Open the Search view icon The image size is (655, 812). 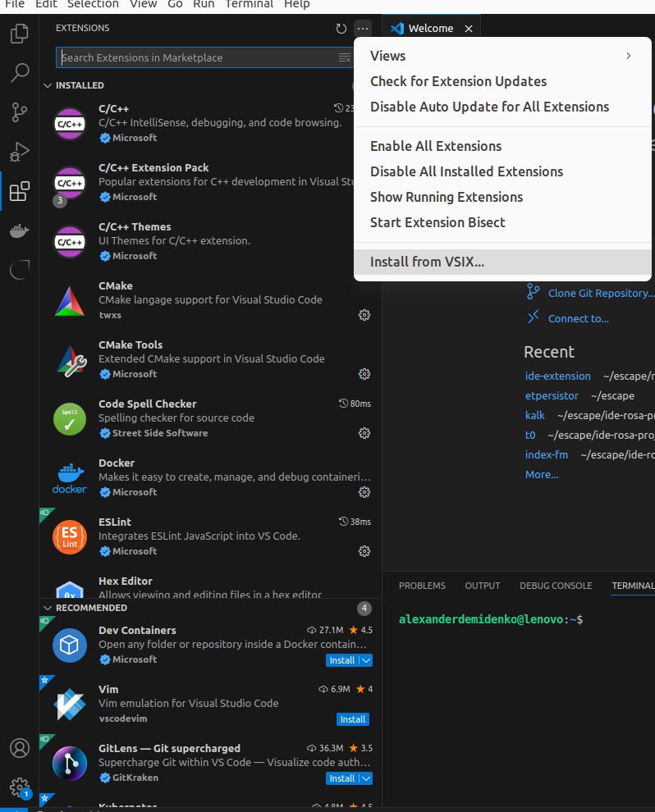[x=20, y=74]
